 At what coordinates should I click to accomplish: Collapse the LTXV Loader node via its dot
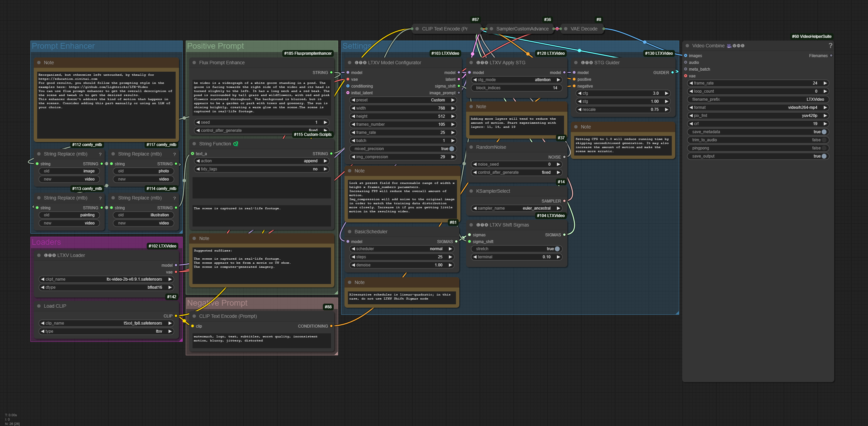pyautogui.click(x=39, y=255)
